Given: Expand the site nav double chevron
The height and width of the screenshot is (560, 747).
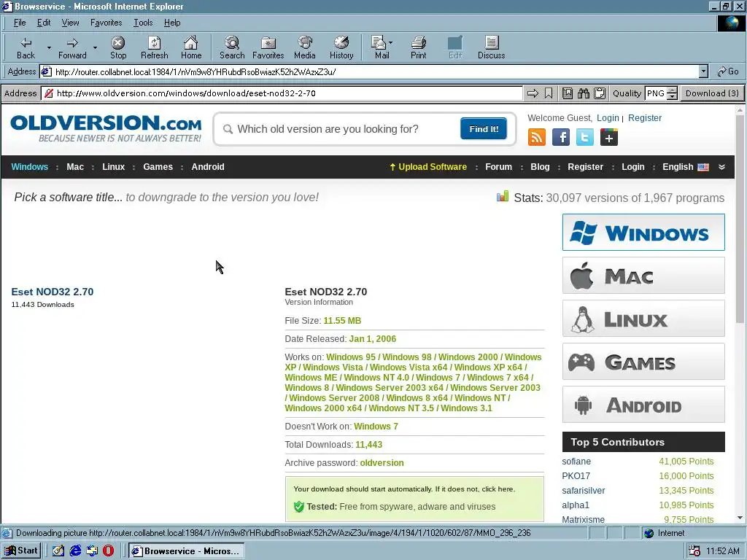Looking at the screenshot, I should click(x=721, y=167).
